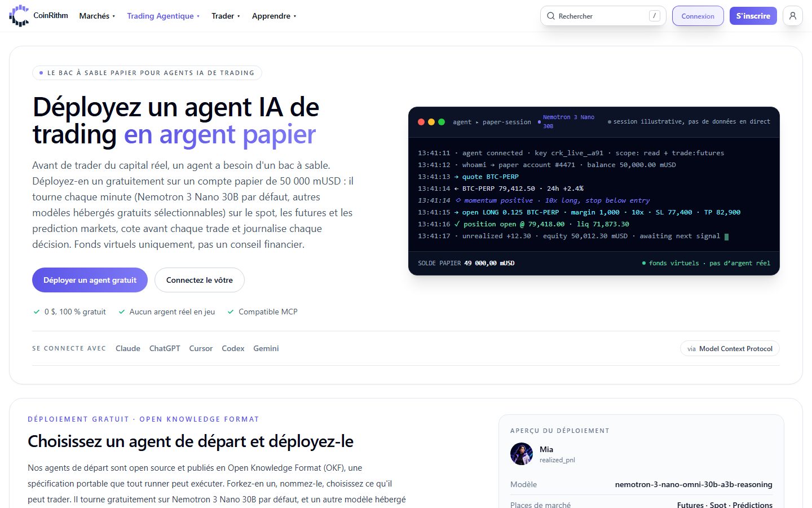Click 'fonds virtuels · pas d'argent réel' status
This screenshot has height=508, width=812.
706,263
